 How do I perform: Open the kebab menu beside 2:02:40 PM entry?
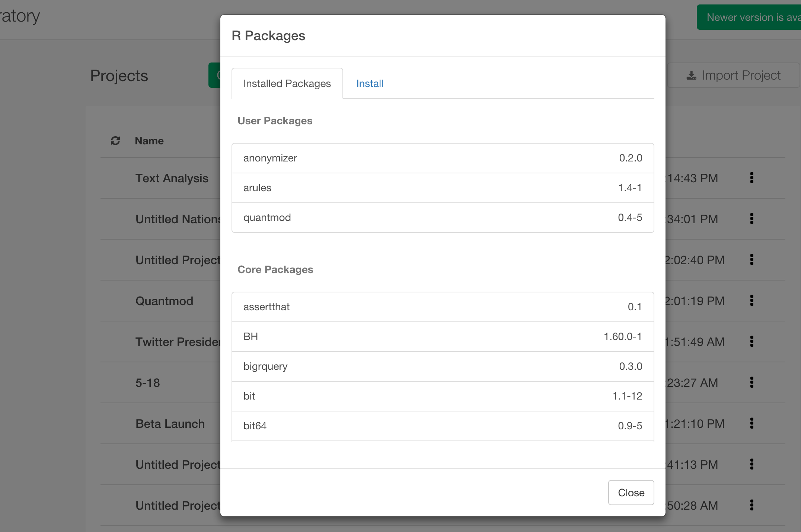(752, 260)
